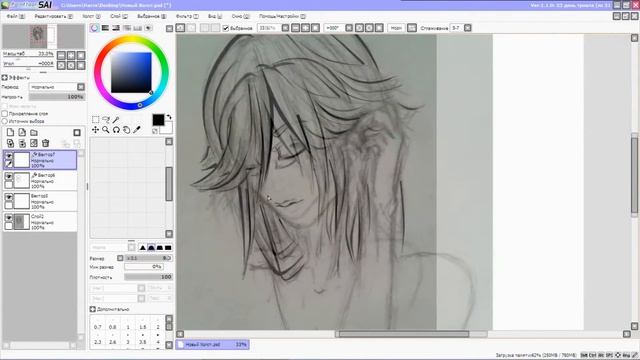The image size is (640, 360).
Task: Select the lasso tool
Action: [106, 120]
